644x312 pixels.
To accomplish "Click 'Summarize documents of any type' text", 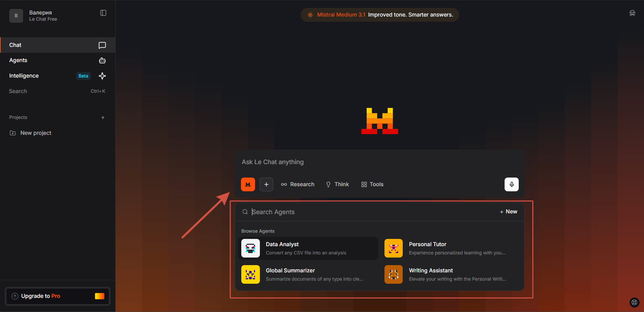I will tap(315, 279).
